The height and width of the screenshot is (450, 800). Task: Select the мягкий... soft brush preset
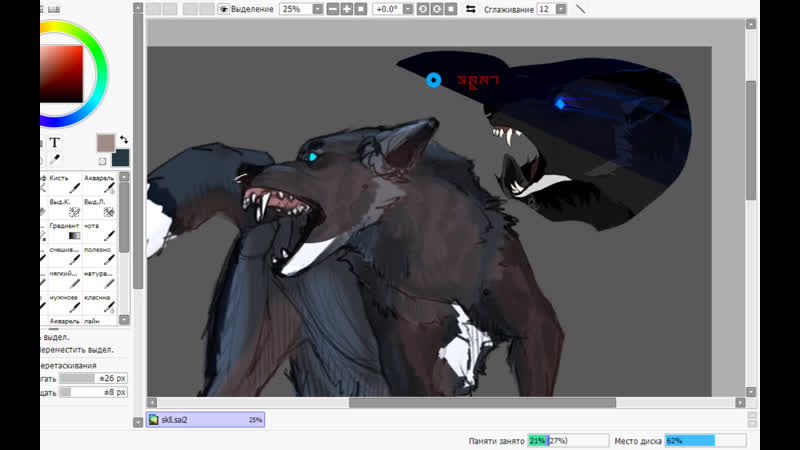tap(64, 280)
